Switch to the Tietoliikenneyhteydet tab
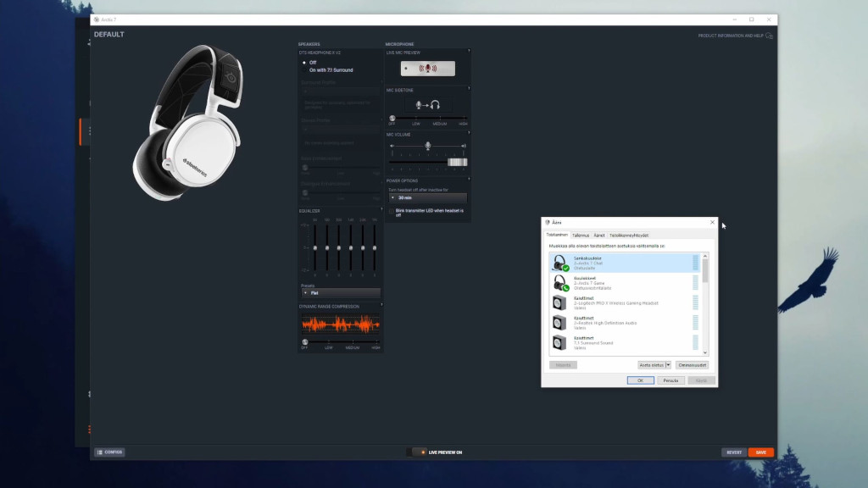 click(629, 236)
